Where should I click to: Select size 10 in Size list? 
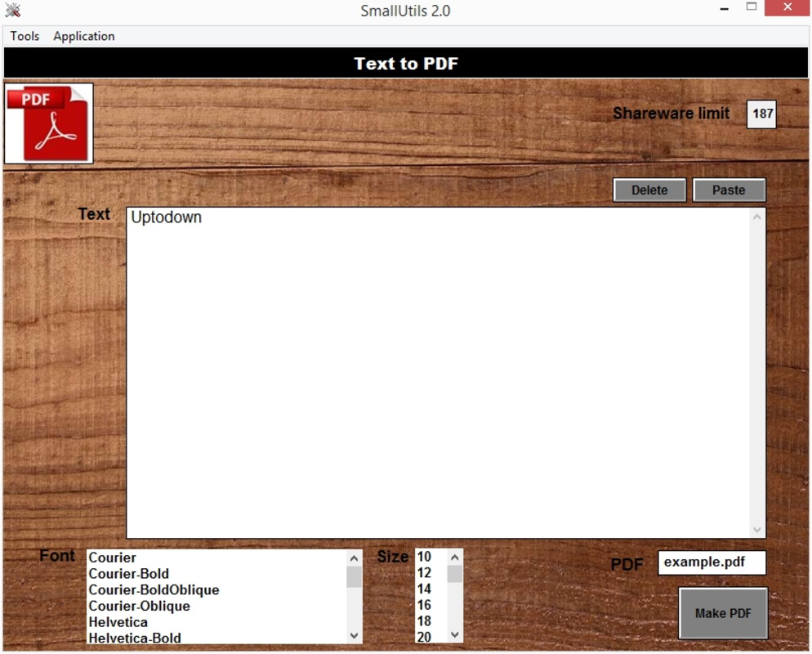[431, 557]
